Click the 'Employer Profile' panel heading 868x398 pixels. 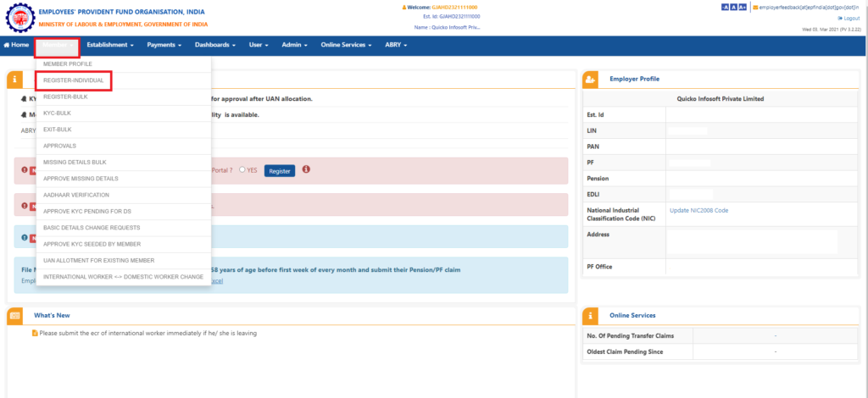634,79
